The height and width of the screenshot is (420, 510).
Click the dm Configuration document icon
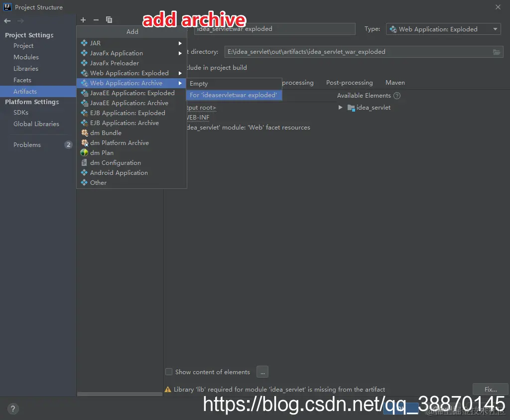tap(84, 162)
